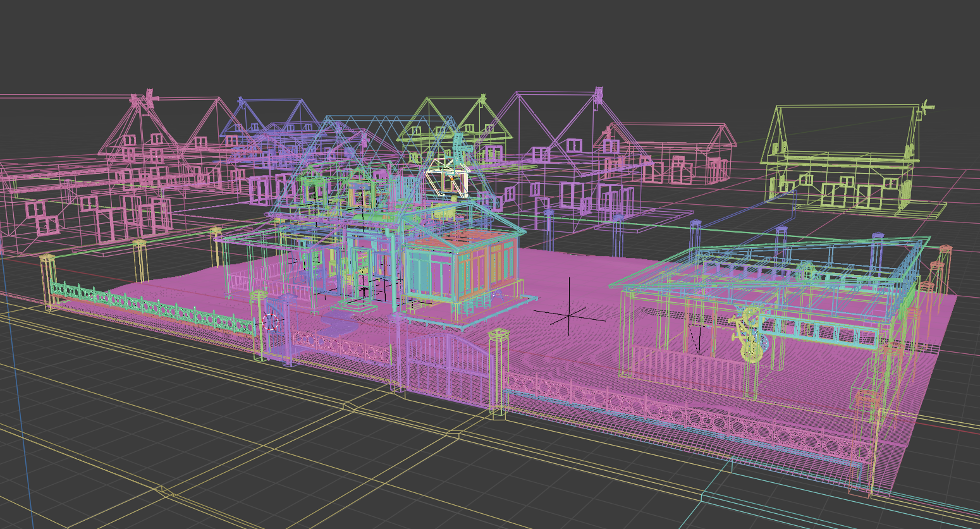Select the purple stepping path before the entrance
This screenshot has width=980, height=529.
click(338, 322)
